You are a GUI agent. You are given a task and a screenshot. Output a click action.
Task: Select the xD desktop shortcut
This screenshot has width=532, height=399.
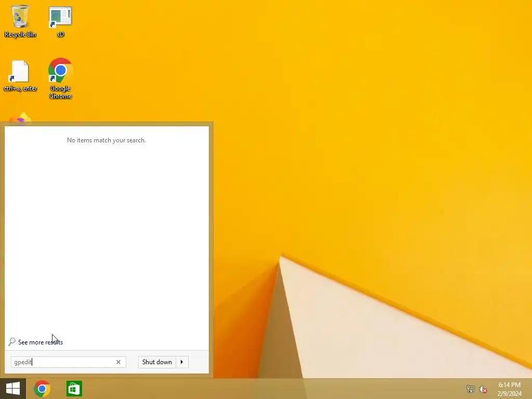tap(60, 21)
